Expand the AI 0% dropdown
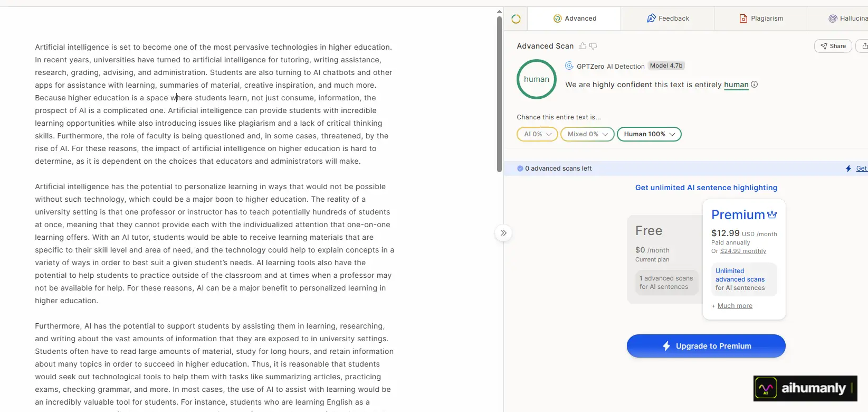 tap(538, 134)
